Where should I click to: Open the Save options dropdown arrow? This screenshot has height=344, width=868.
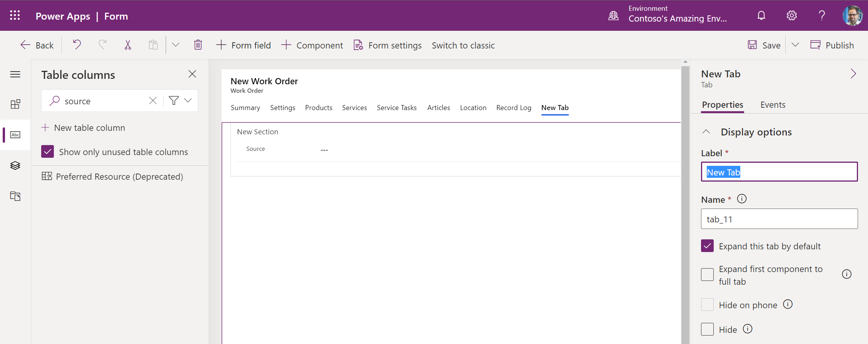click(x=795, y=45)
